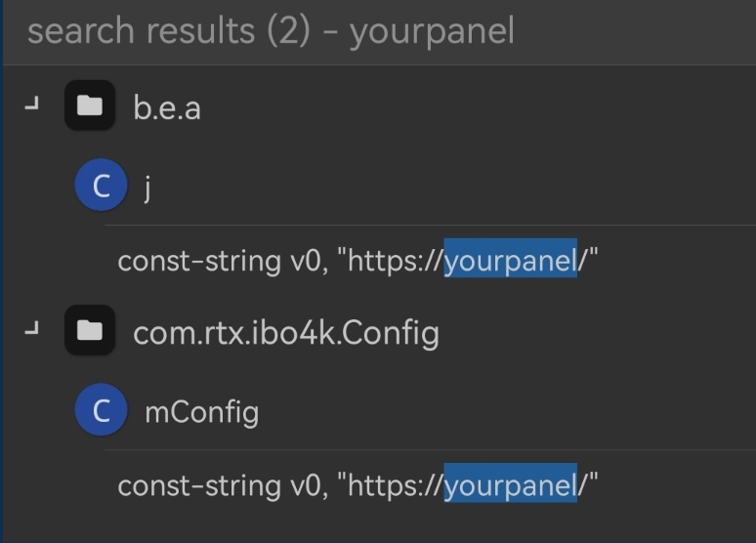
Task: Click highlighted "yourpanel" match under mConfig
Action: click(x=510, y=484)
